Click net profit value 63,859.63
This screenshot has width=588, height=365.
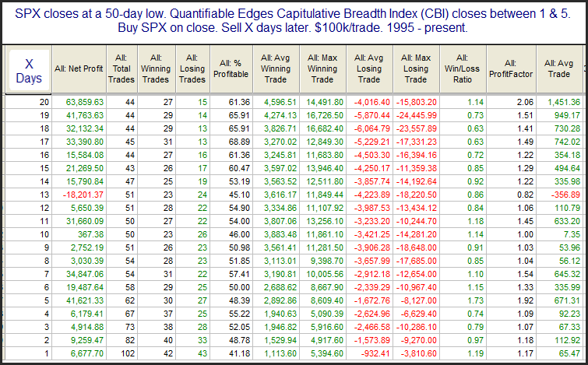85,102
